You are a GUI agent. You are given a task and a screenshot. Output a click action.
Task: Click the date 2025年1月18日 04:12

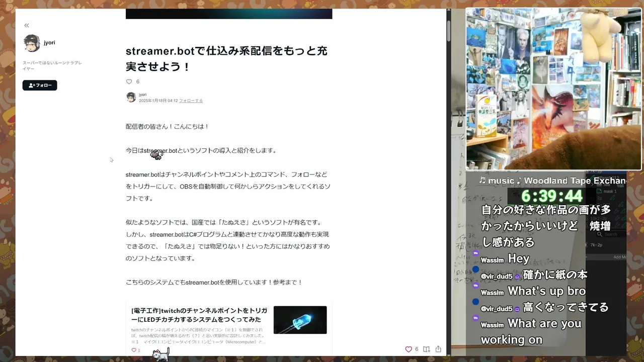click(x=158, y=101)
